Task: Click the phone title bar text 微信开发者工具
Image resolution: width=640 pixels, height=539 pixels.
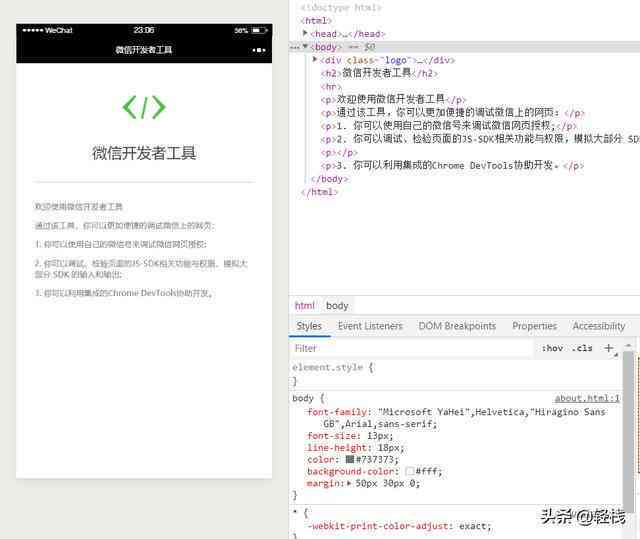Action: tap(144, 50)
